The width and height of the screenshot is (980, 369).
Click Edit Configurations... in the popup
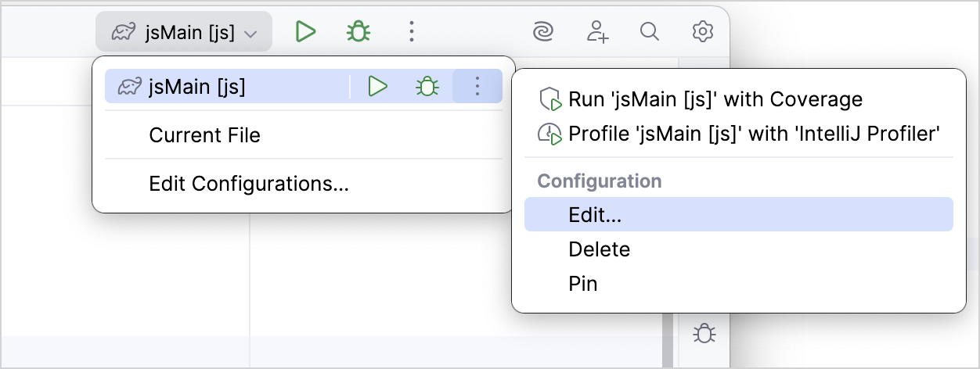pyautogui.click(x=248, y=184)
